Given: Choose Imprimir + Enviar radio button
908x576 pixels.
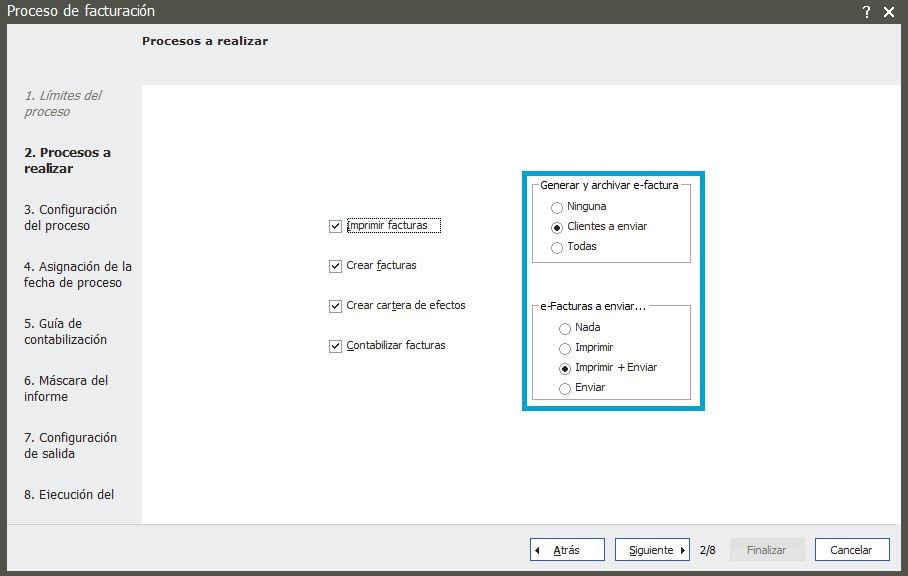Looking at the screenshot, I should click(565, 368).
